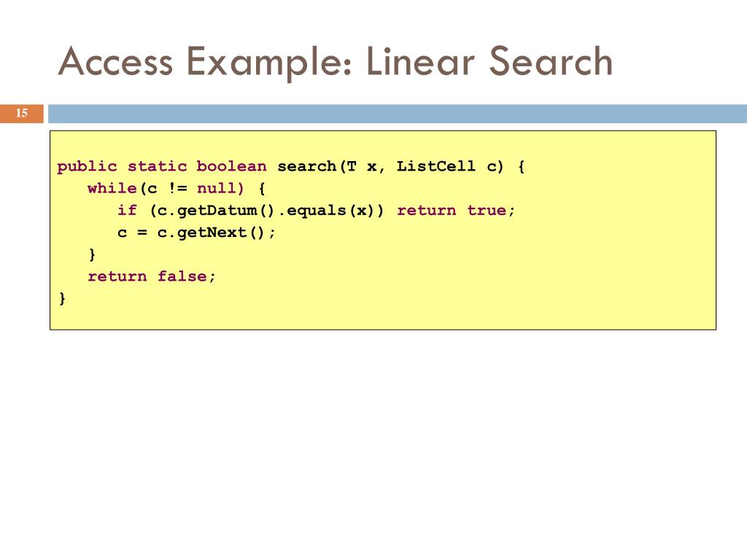Click the 'while' keyword in the loop
Screen dimensions: 747x560
point(112,188)
